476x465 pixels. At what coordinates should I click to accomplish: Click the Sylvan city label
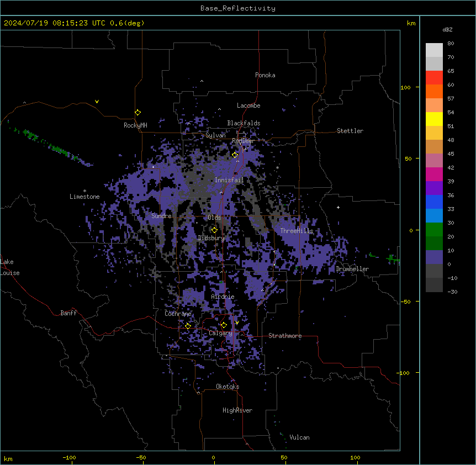pos(215,135)
